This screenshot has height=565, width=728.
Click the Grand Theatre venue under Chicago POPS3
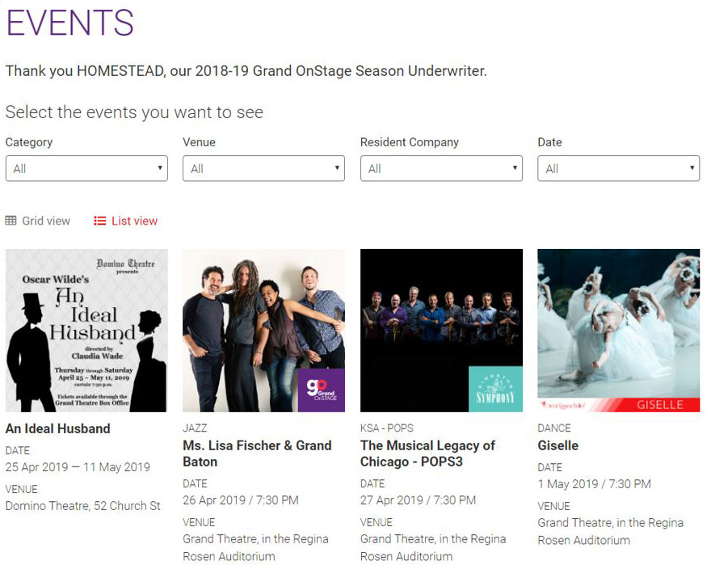point(433,547)
